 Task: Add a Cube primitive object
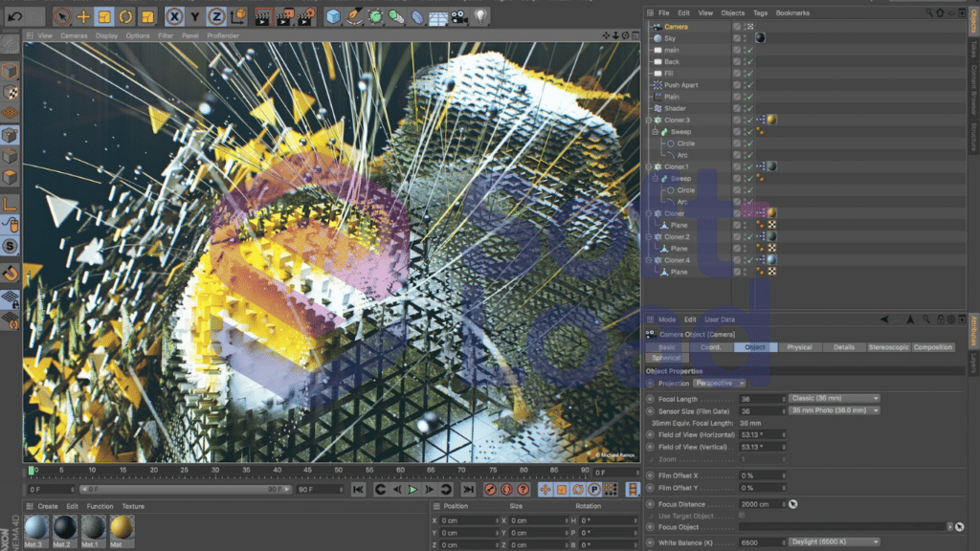[x=333, y=17]
